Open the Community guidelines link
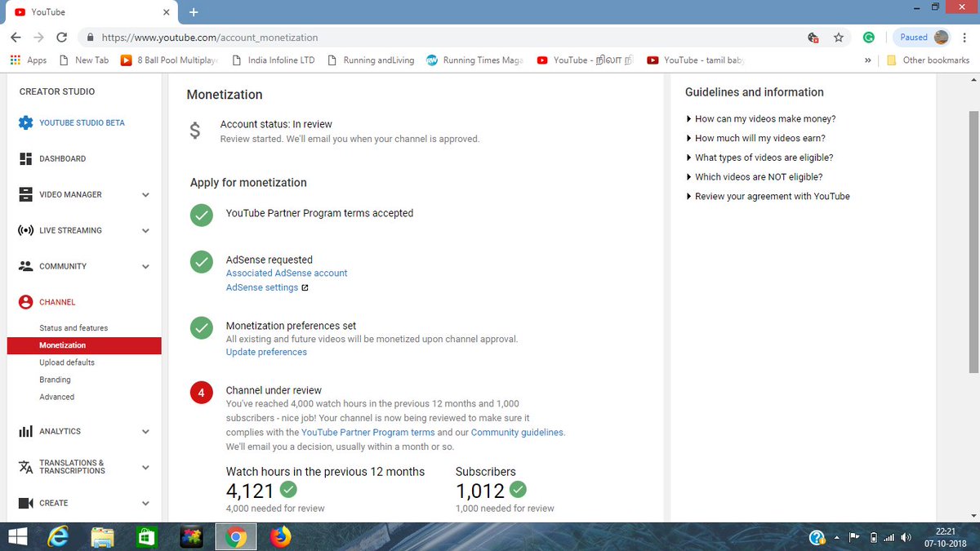980x551 pixels. [517, 433]
